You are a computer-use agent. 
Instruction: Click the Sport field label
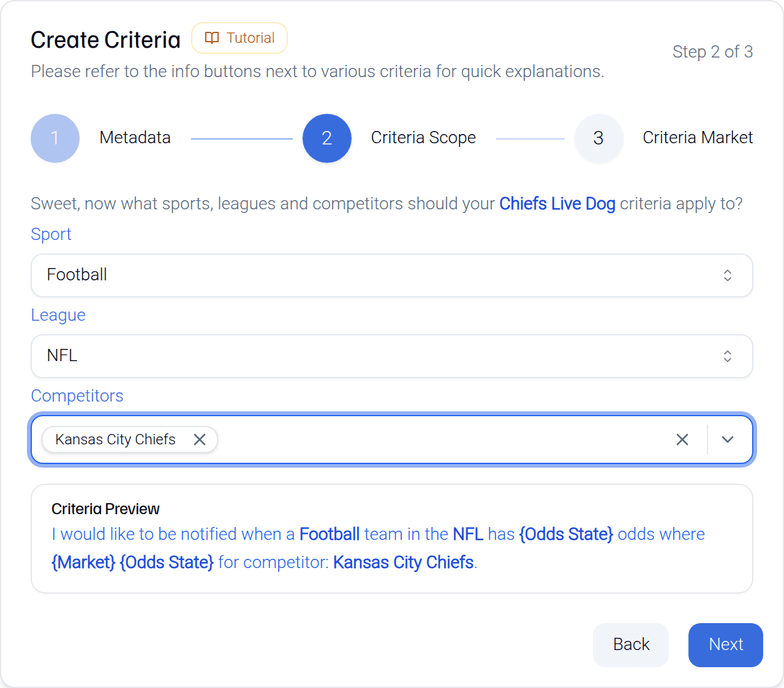click(51, 234)
